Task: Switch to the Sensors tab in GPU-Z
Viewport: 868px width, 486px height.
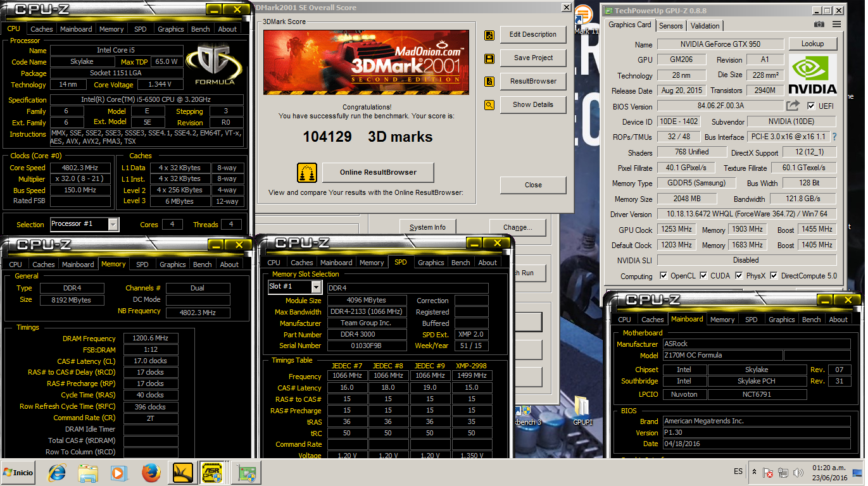Action: click(x=670, y=26)
